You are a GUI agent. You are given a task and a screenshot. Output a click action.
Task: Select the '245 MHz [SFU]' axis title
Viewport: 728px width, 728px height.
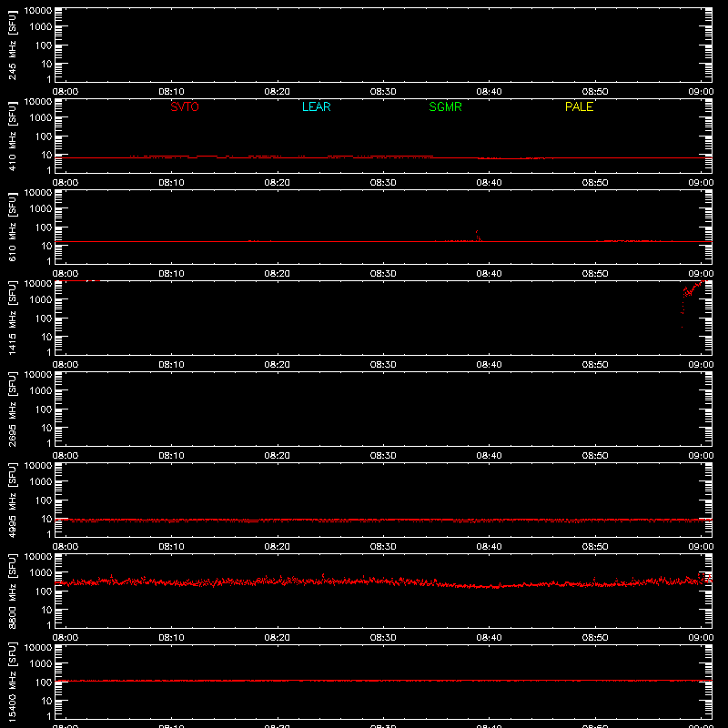13,45
